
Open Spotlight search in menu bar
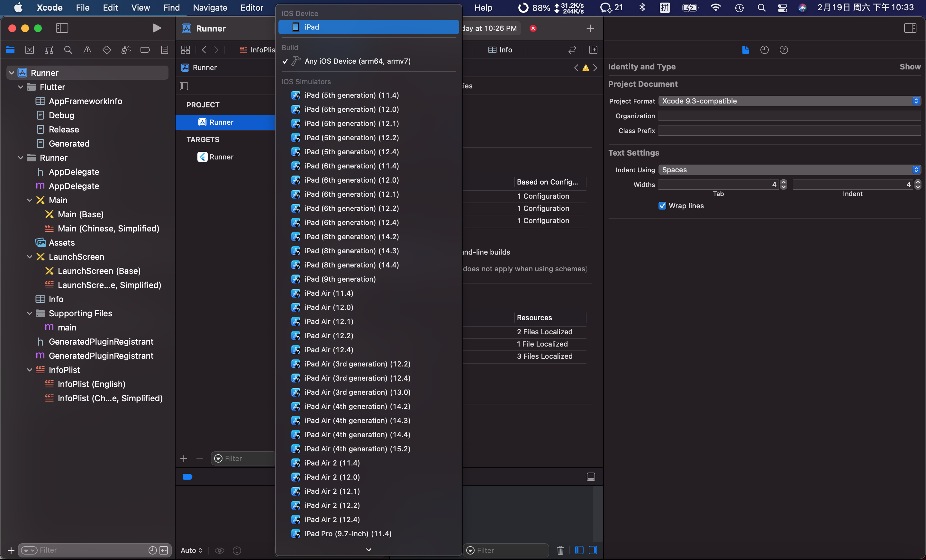pyautogui.click(x=761, y=7)
